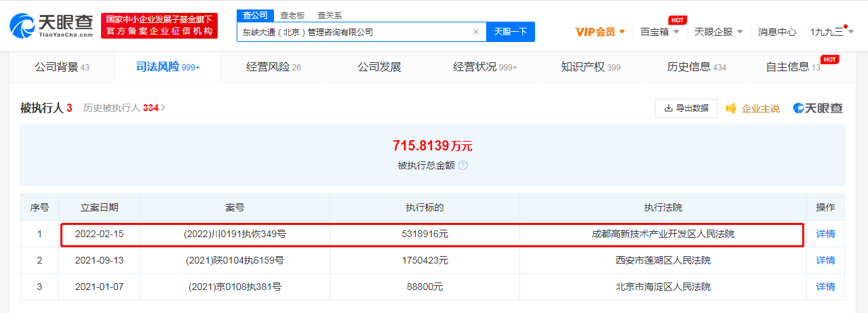Open the 知识产权 tab

coord(591,67)
